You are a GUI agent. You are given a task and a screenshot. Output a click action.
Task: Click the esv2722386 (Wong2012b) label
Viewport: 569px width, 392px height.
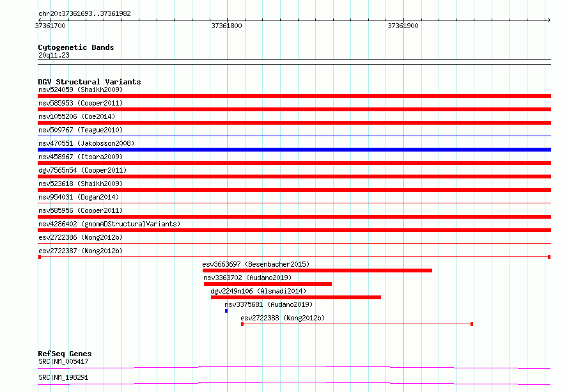coord(81,237)
